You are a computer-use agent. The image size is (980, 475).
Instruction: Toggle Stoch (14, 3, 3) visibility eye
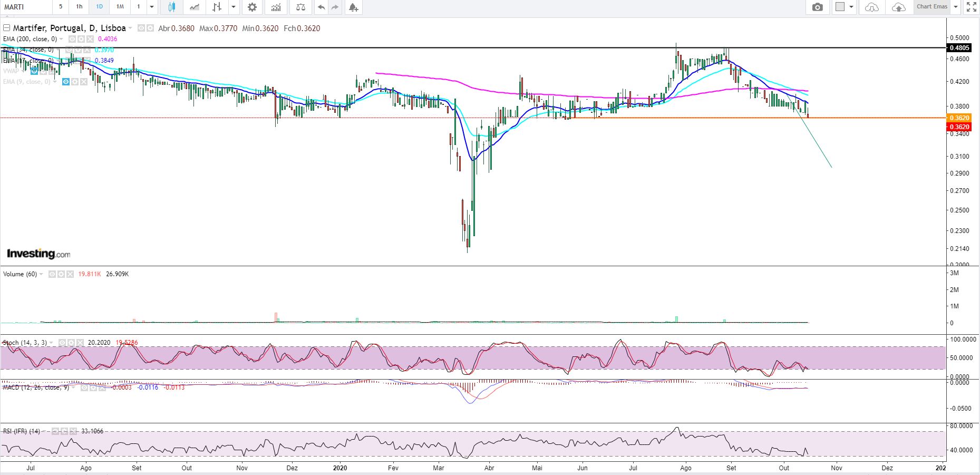tap(62, 343)
